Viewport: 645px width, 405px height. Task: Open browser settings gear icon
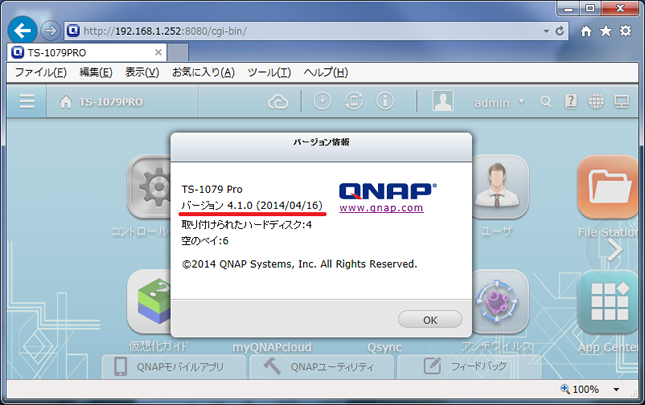click(x=625, y=31)
